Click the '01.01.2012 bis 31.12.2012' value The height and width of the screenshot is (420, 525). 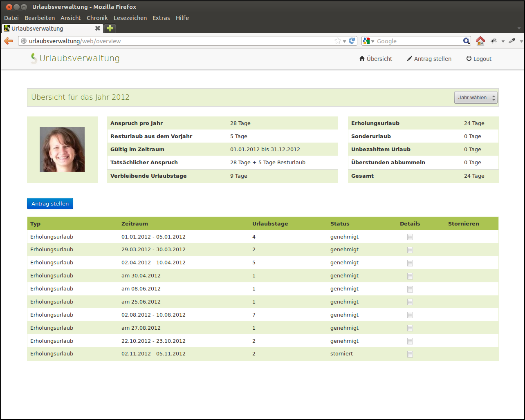click(265, 150)
